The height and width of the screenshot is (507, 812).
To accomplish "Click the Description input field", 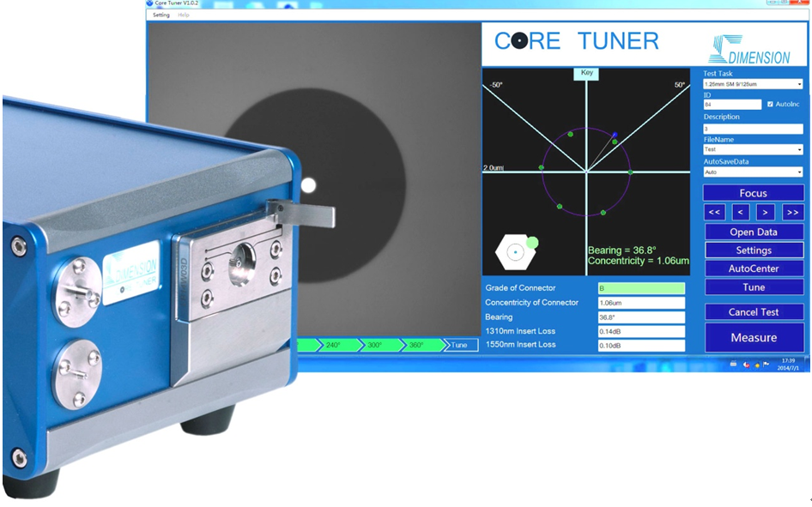I will click(x=753, y=129).
